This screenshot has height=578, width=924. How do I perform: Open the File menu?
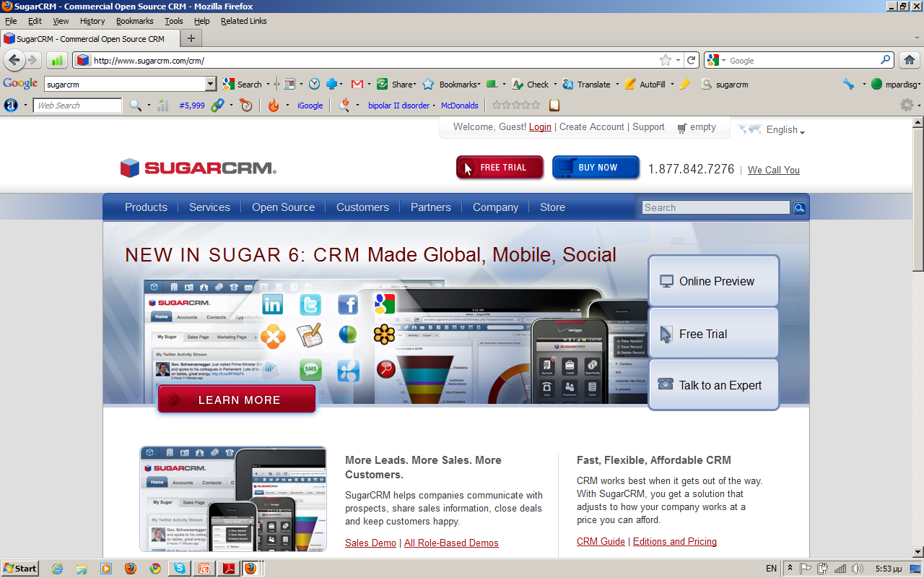11,21
